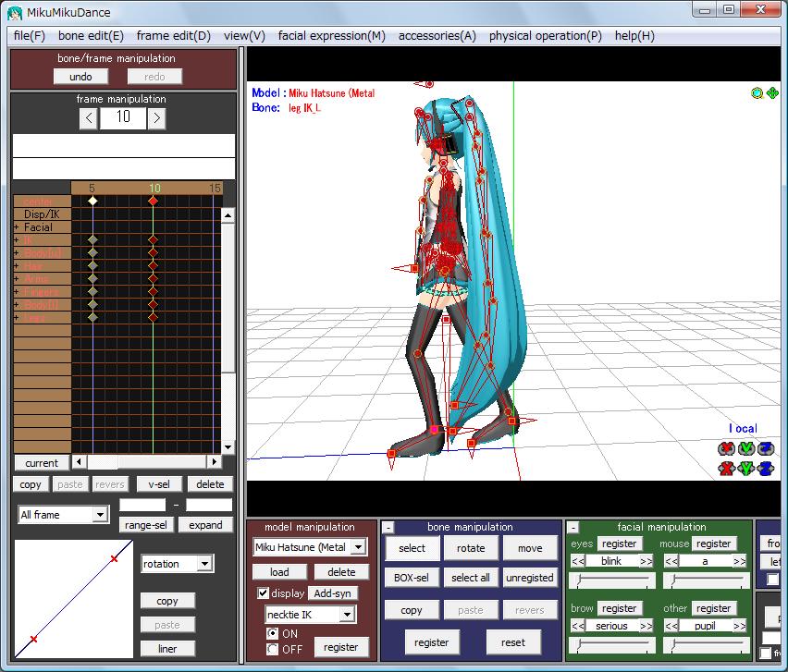
Task: Click the v-sel button
Action: (x=159, y=484)
